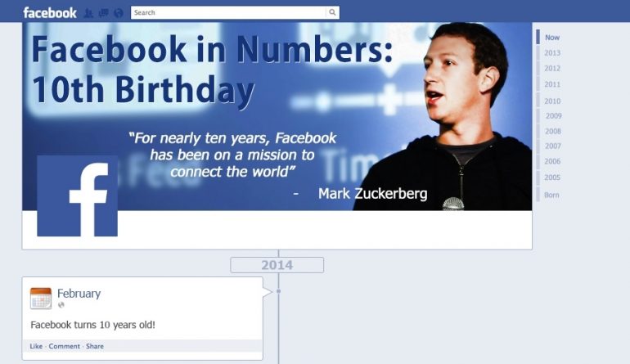Screen dimensions: 630x364
Task: Open the February post title
Action: tap(79, 294)
